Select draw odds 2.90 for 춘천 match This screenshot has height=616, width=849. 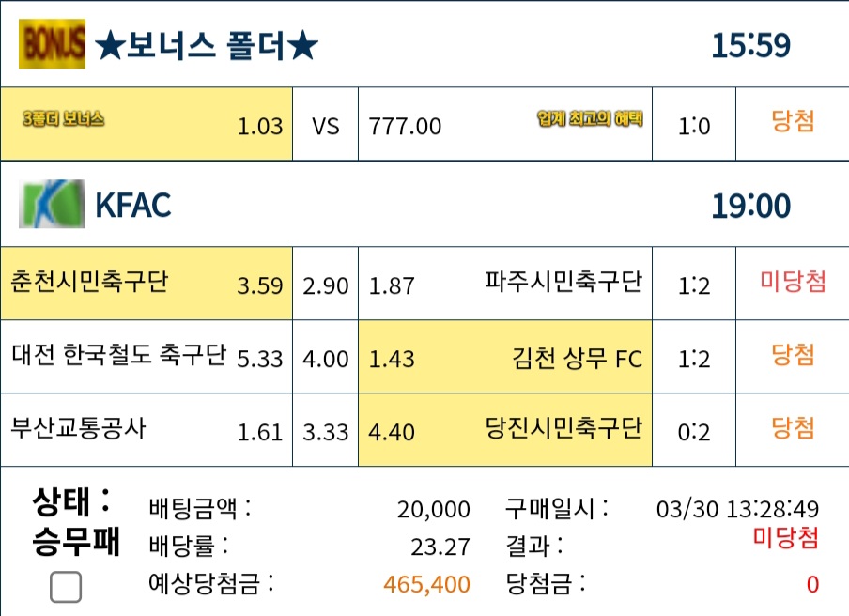click(325, 283)
